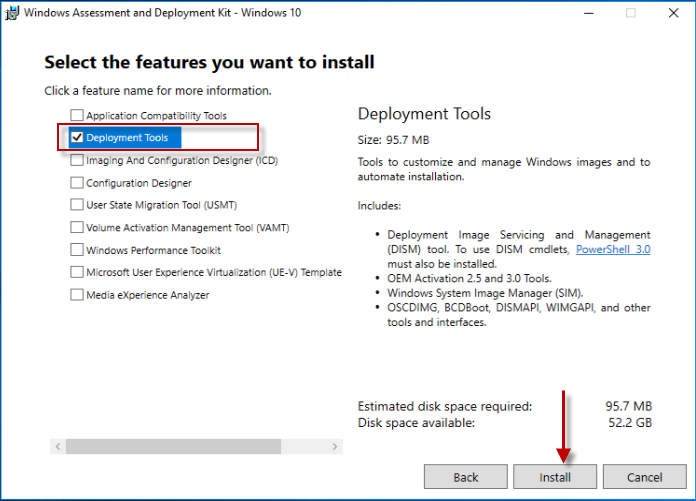Click left arrow of feature list scrollbar
The image size is (696, 501).
(58, 446)
